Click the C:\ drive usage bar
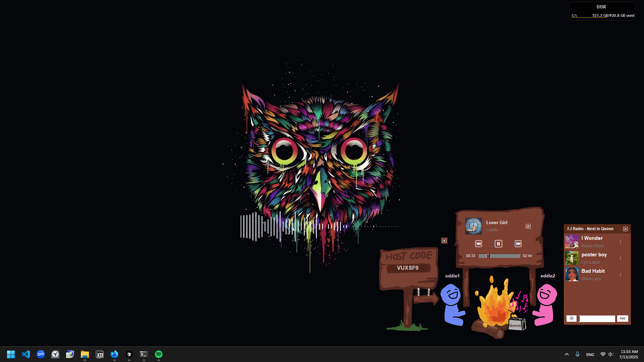This screenshot has height=362, width=644. [x=603, y=15]
